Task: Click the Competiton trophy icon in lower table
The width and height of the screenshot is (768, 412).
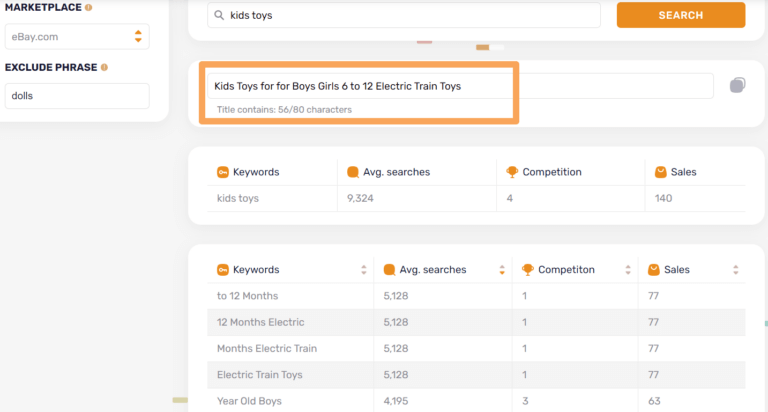Action: (528, 269)
